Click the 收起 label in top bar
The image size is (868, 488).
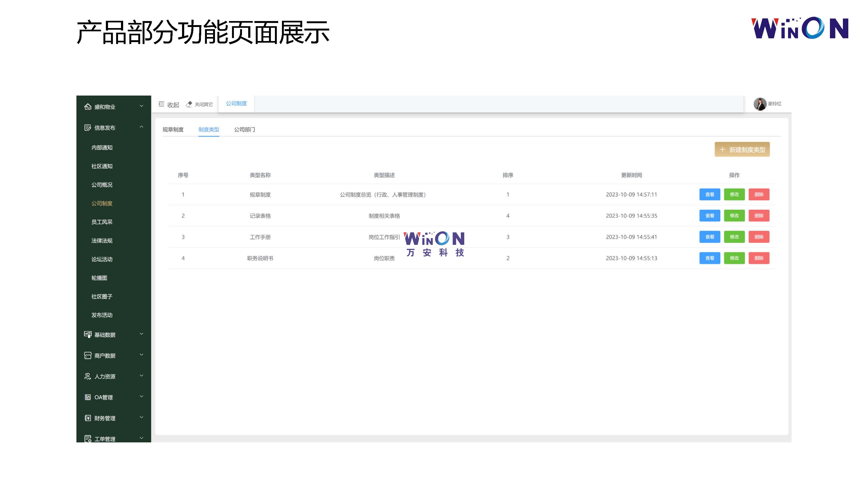(173, 105)
